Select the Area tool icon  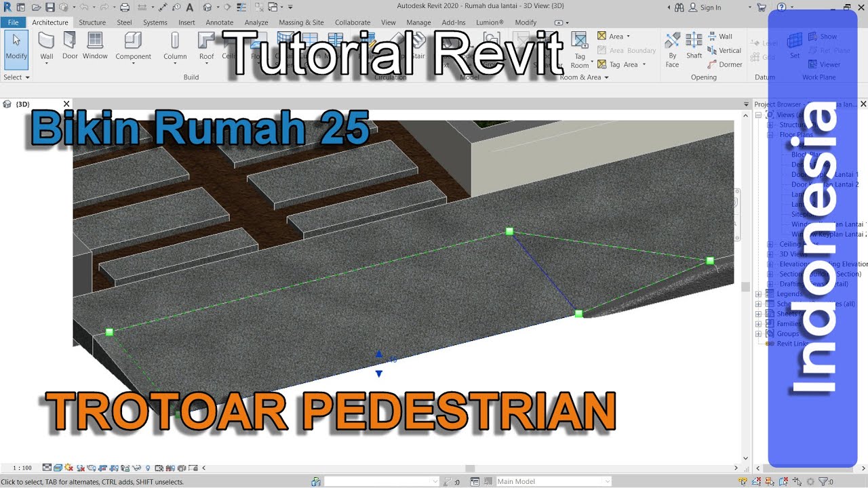click(x=602, y=36)
